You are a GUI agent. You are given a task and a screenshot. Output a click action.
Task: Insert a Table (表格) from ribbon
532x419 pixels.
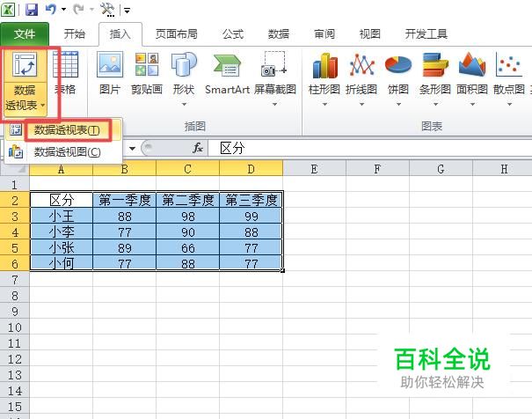pyautogui.click(x=65, y=73)
